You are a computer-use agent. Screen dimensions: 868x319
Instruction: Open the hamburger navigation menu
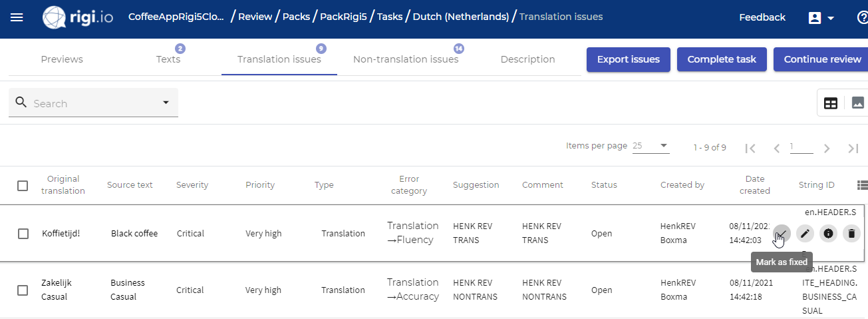tap(17, 17)
